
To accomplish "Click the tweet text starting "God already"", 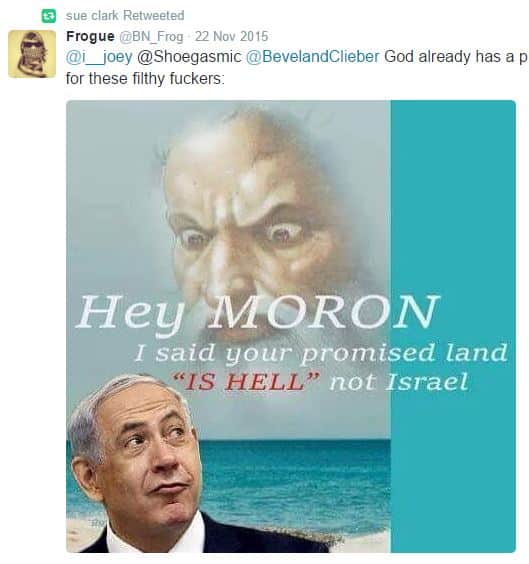I will coord(456,57).
